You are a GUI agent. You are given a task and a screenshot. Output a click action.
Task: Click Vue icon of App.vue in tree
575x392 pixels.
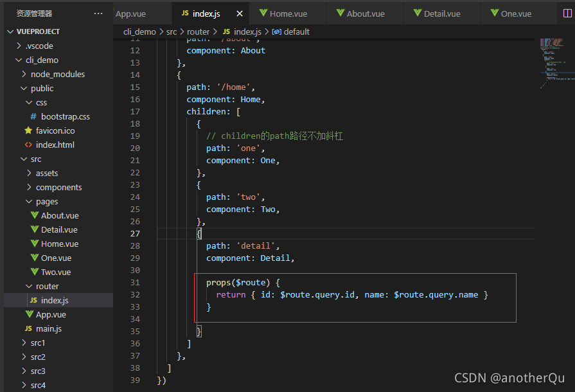pyautogui.click(x=30, y=314)
